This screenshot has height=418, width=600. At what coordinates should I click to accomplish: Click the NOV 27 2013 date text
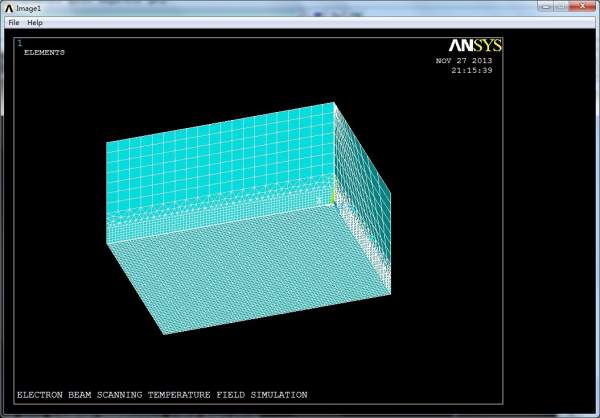(464, 60)
